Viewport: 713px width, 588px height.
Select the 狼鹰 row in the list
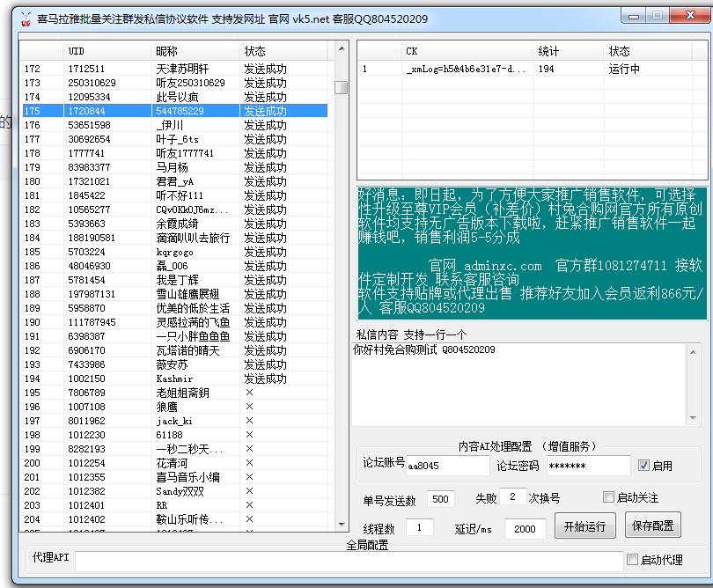coord(176,407)
